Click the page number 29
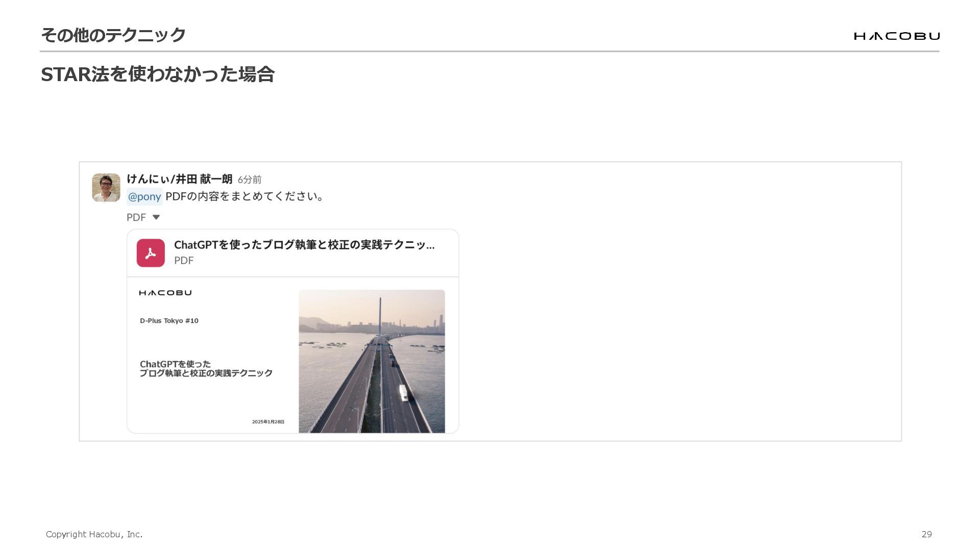The width and height of the screenshot is (980, 551). 927,534
